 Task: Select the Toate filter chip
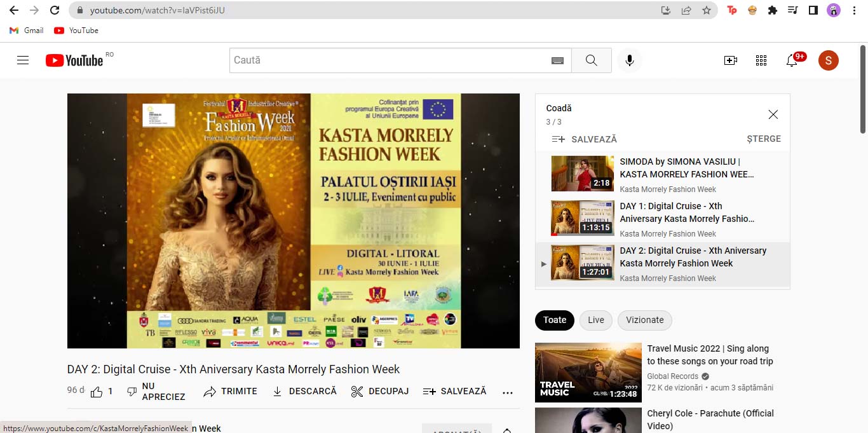[x=555, y=320]
